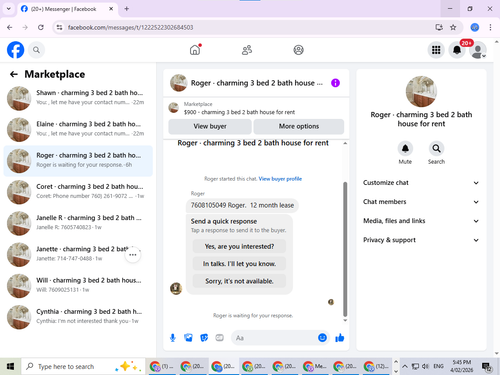Bookmark this page with star icon

(x=453, y=27)
